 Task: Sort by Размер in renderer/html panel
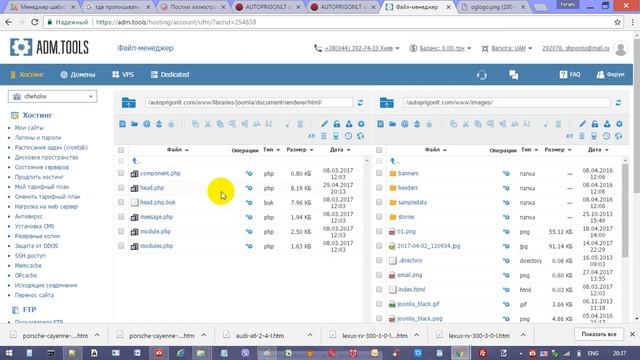pyautogui.click(x=300, y=150)
